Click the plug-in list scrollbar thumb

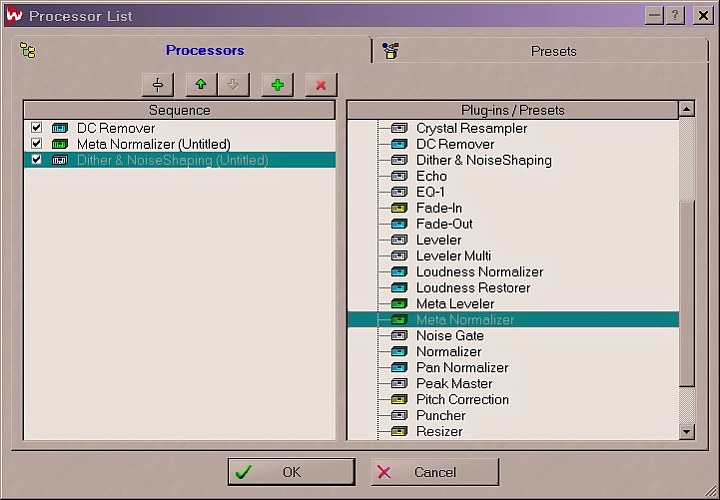686,293
